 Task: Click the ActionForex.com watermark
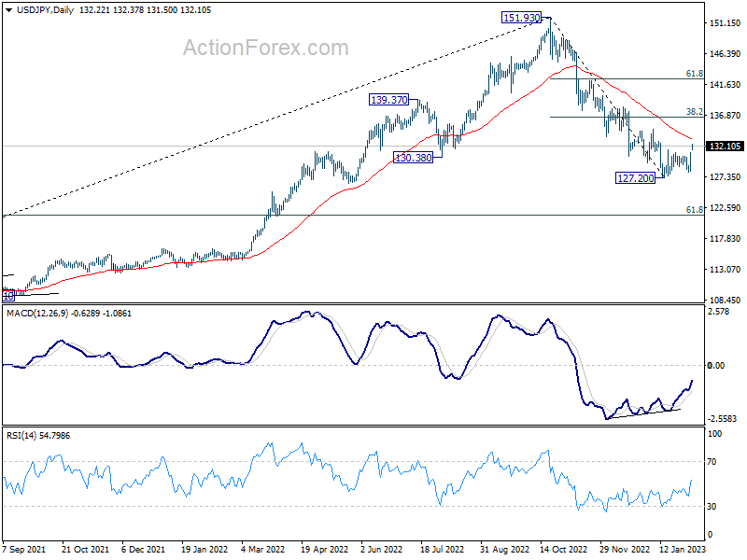pos(266,48)
